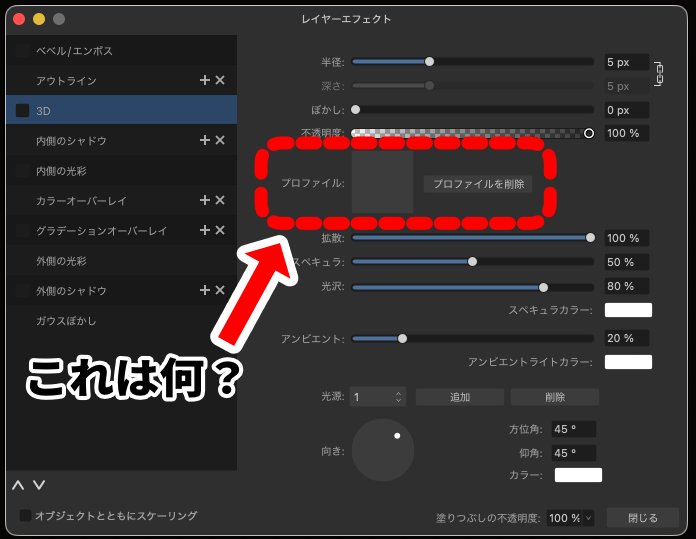
Task: Click the プロファイルを削除 button
Action: 478,184
